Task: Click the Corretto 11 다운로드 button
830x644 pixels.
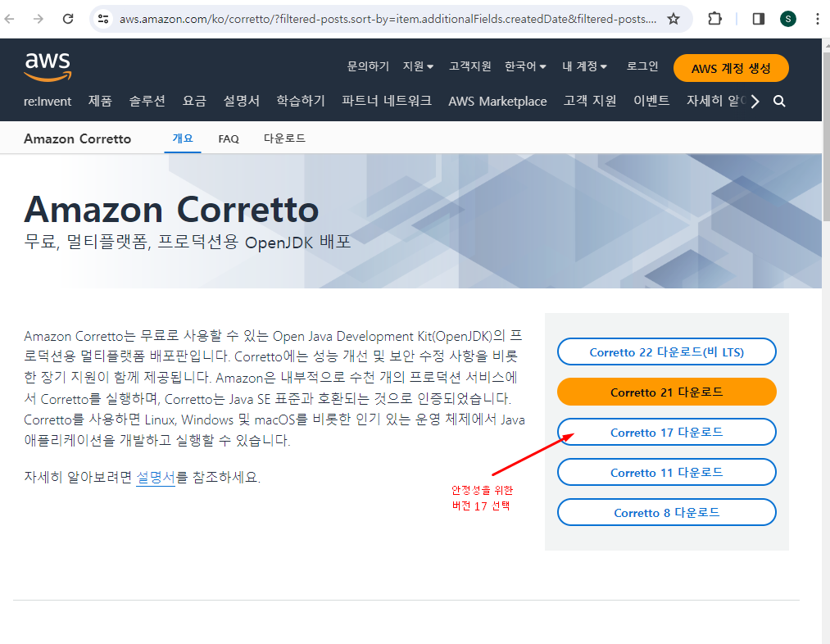Action: 666,473
